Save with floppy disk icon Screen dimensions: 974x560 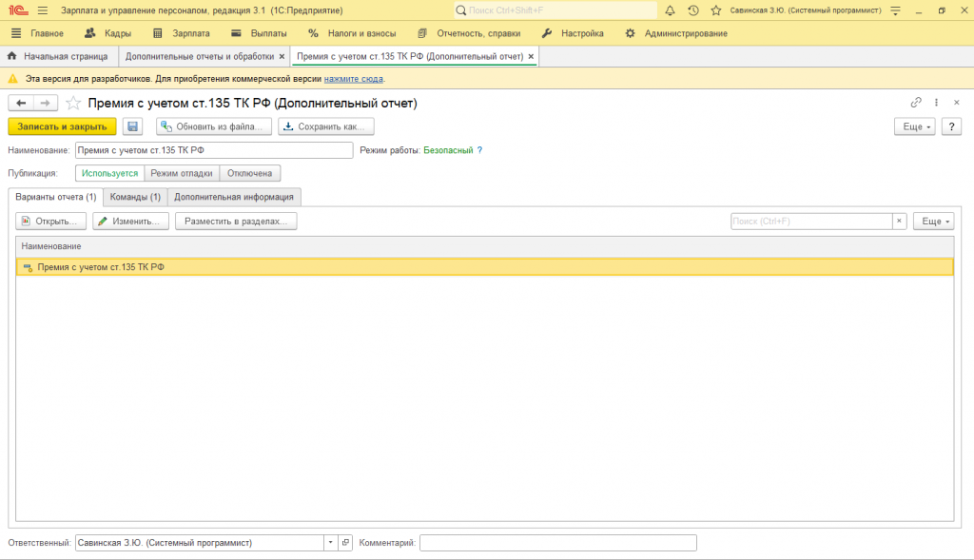tap(132, 126)
